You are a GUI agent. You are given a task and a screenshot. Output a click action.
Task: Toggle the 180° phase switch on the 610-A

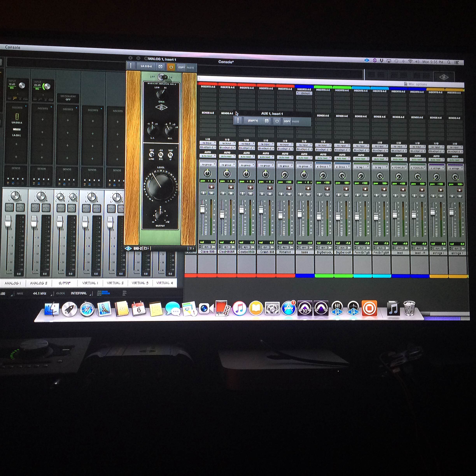coord(170,155)
